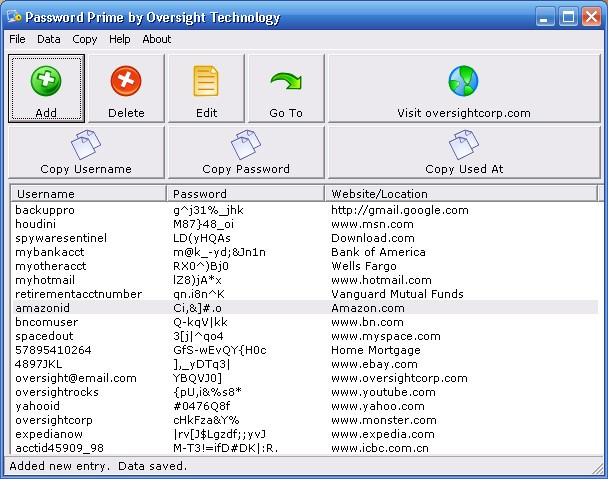
Task: Click the password YBQVJ0]
Action: tap(197, 378)
